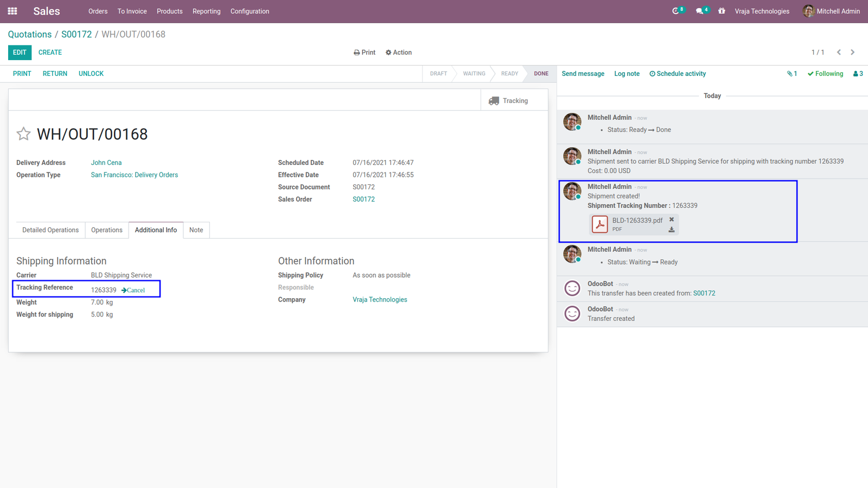Go to previous record arrow
868x488 pixels.
tap(839, 53)
